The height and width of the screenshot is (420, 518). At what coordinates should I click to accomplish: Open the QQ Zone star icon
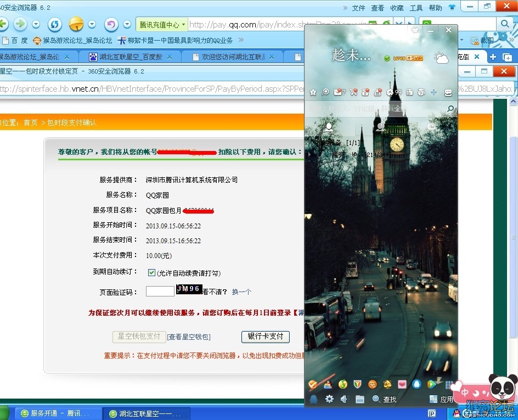point(313,93)
